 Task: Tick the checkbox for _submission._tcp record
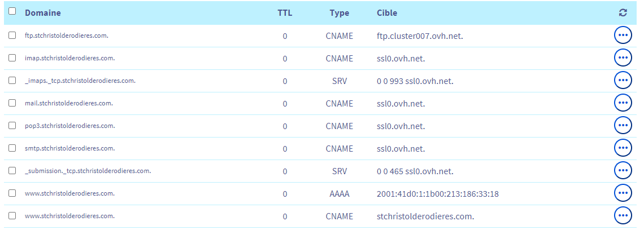tap(12, 170)
